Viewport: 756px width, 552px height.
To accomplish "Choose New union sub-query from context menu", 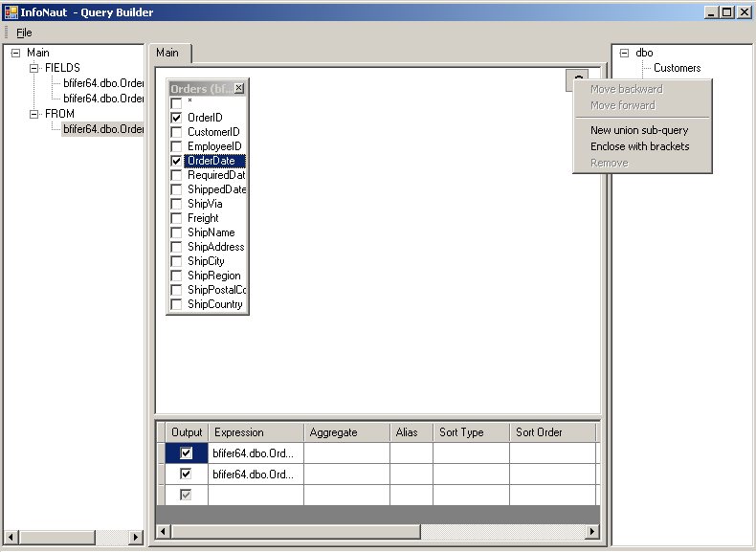I will point(638,130).
